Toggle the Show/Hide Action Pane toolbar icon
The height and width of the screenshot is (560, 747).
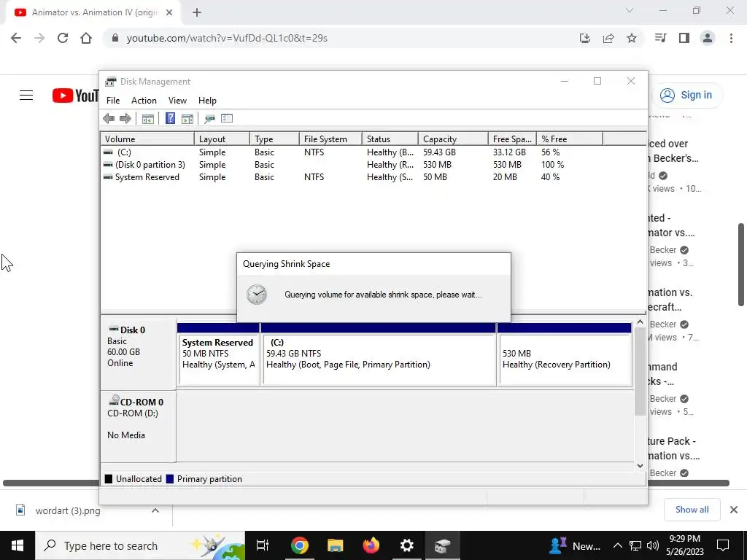187,119
